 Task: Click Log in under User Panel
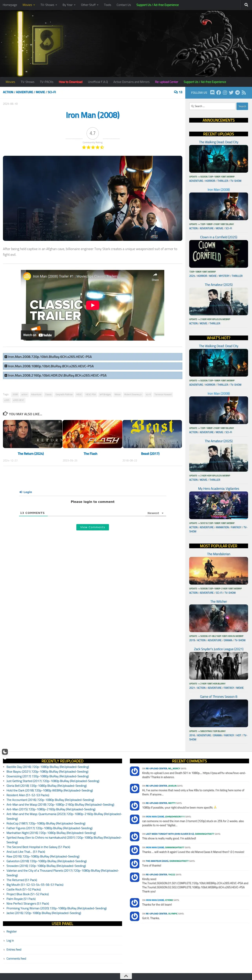(10, 941)
